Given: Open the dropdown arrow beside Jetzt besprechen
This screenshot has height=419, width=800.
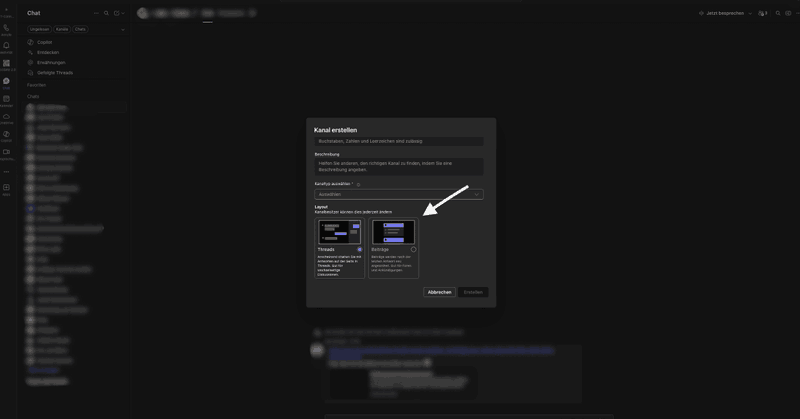Looking at the screenshot, I should (x=750, y=14).
